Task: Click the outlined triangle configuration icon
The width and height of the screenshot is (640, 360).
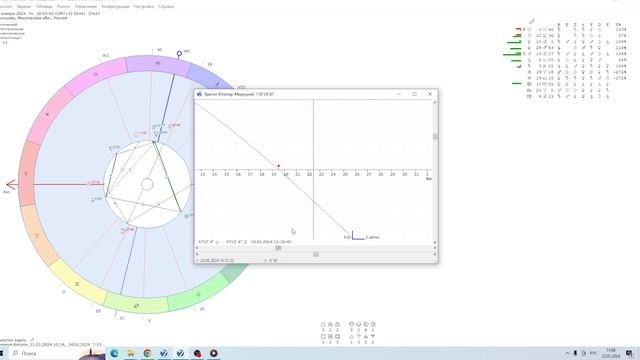Action: coord(351,337)
